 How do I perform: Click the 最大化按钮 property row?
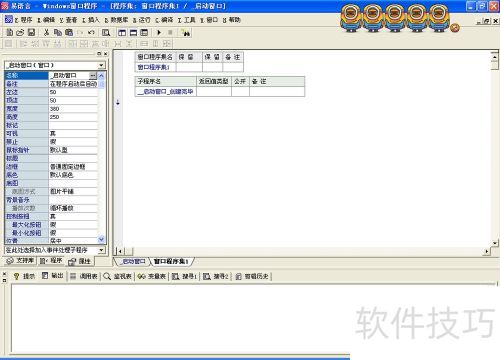[x=51, y=225]
